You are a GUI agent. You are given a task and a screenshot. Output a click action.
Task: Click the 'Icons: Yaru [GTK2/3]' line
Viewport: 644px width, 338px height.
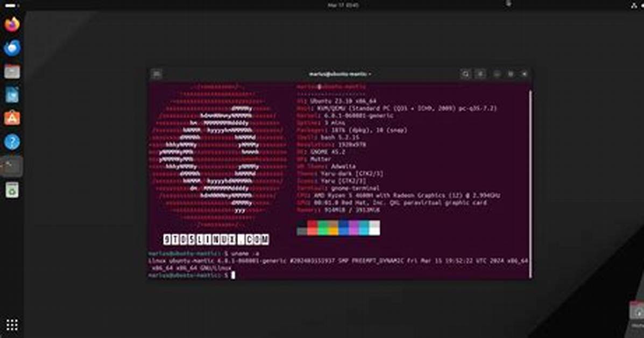point(331,181)
